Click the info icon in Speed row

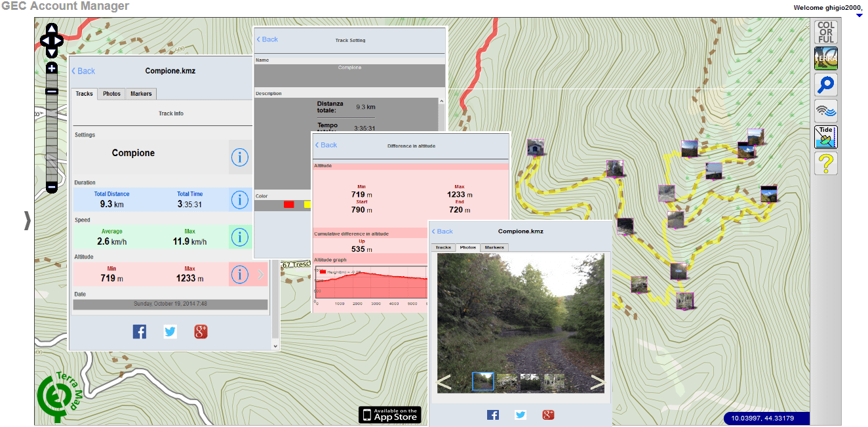pyautogui.click(x=240, y=237)
